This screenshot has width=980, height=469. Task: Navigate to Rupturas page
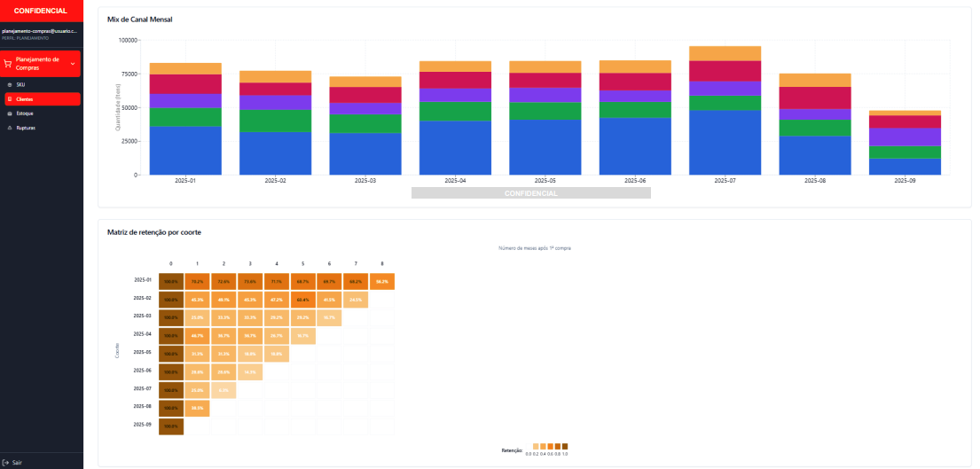click(x=27, y=129)
